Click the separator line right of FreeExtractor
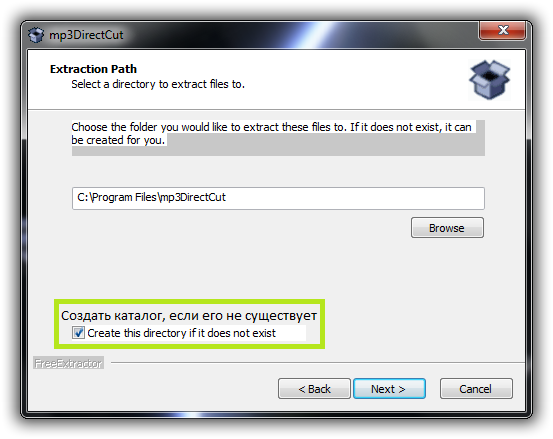The height and width of the screenshot is (439, 553). click(x=318, y=362)
